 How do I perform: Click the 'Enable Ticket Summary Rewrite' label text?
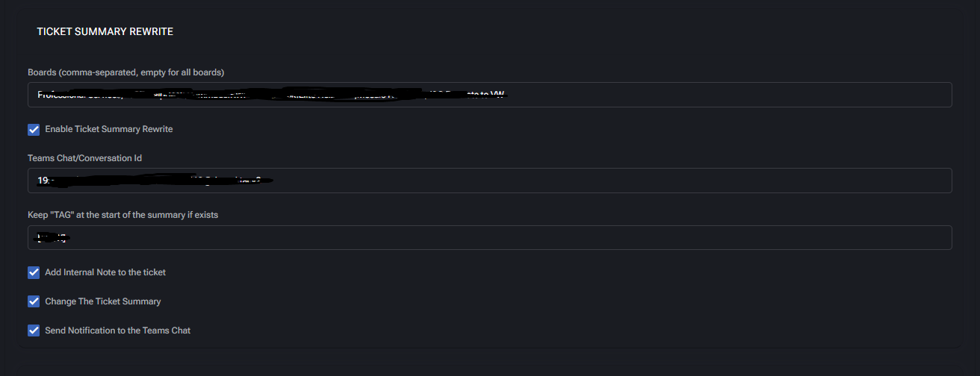[x=108, y=130]
